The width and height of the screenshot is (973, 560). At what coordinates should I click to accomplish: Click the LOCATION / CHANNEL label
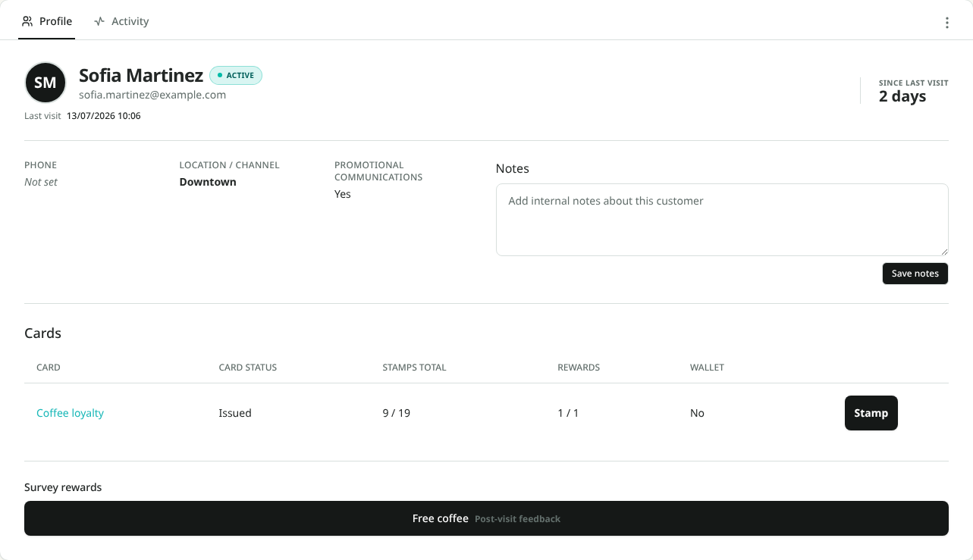coord(230,164)
